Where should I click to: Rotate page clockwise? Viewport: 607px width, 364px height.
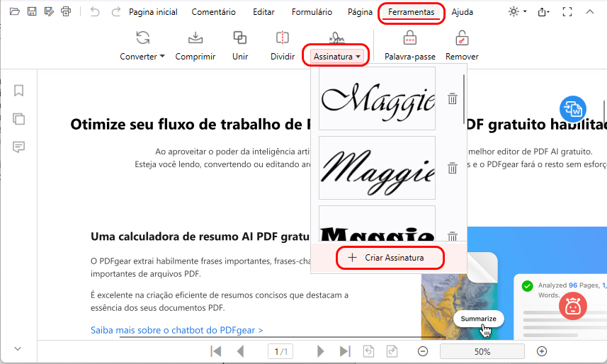pos(392,351)
